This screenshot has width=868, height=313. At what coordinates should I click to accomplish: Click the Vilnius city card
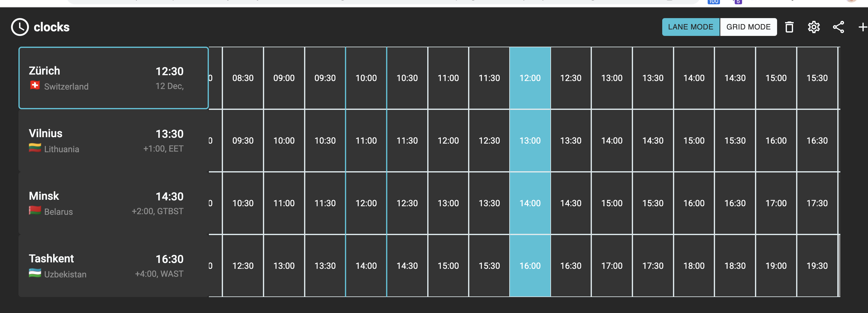tap(114, 140)
